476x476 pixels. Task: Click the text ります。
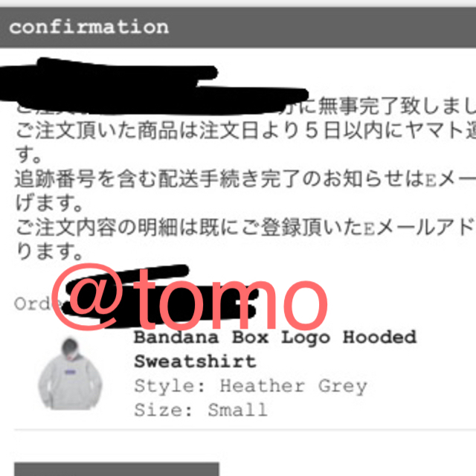pos(49,251)
